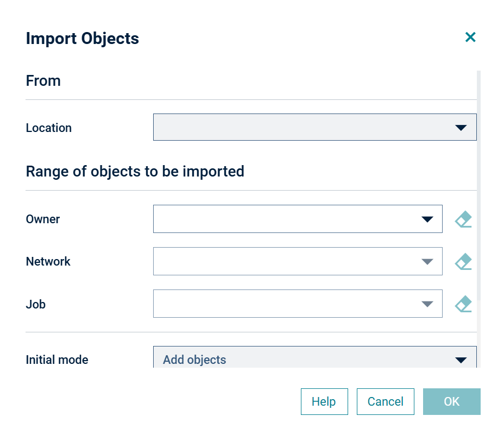Expand the Owner dropdown arrow
Viewport: 504px width, 441px height.
click(427, 219)
